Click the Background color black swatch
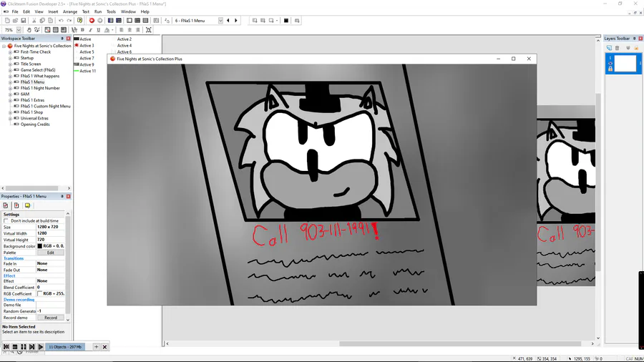Image resolution: width=644 pixels, height=362 pixels. click(x=40, y=246)
